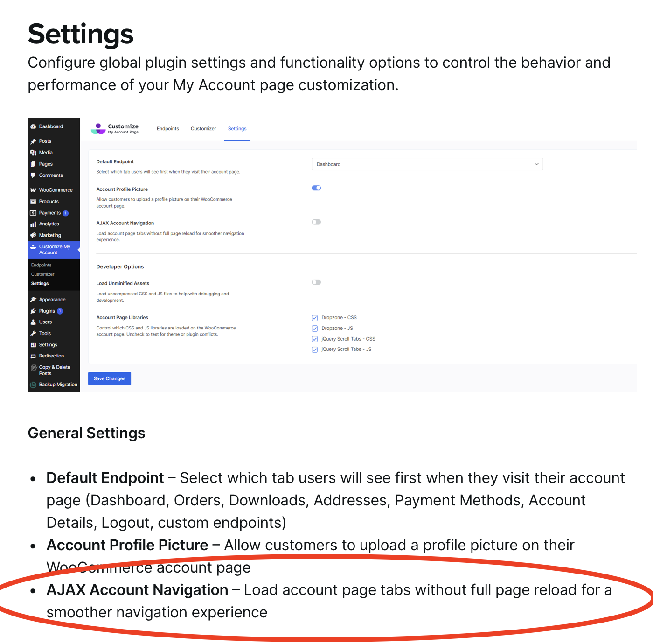Click the Analytics bar chart icon

[33, 224]
